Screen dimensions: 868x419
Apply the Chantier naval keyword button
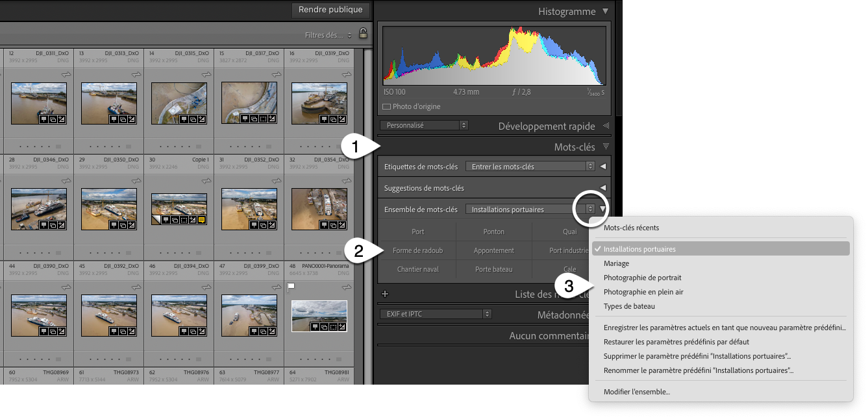(417, 269)
